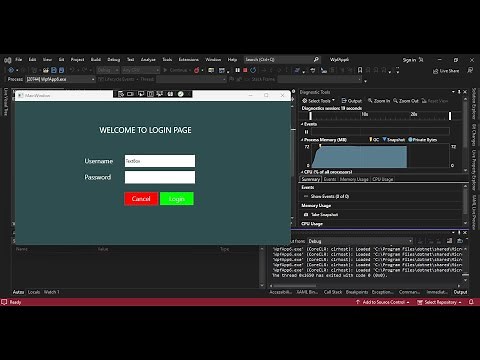480x360 pixels.
Task: Open the Call Stack tab
Action: point(333,292)
